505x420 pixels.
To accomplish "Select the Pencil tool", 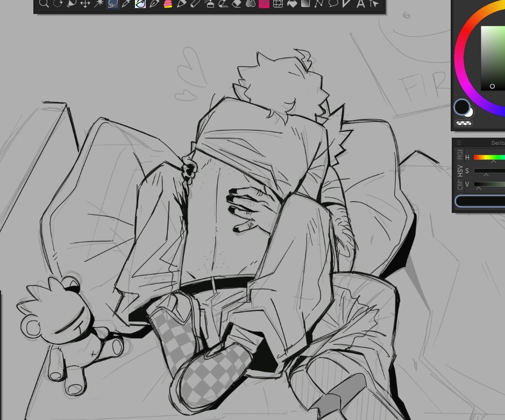I will (x=195, y=4).
